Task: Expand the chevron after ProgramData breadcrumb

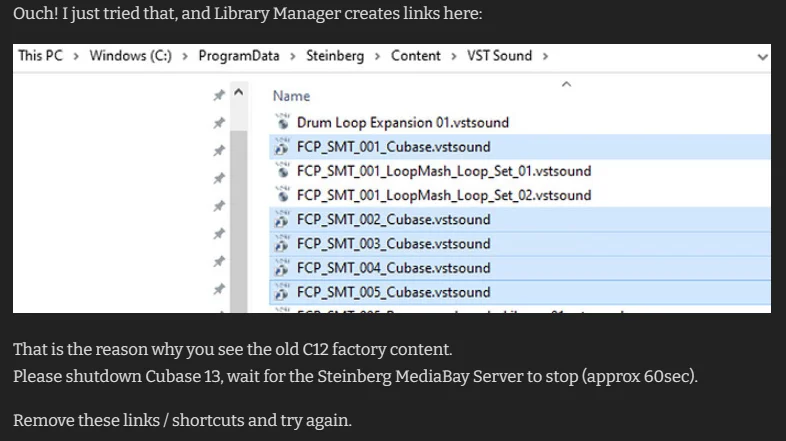Action: (x=293, y=56)
